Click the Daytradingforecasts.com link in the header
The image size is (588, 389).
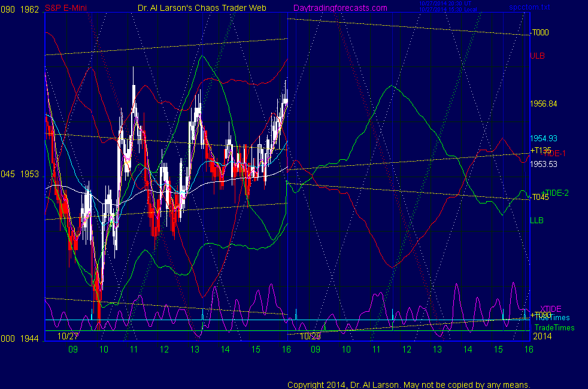[x=340, y=7]
